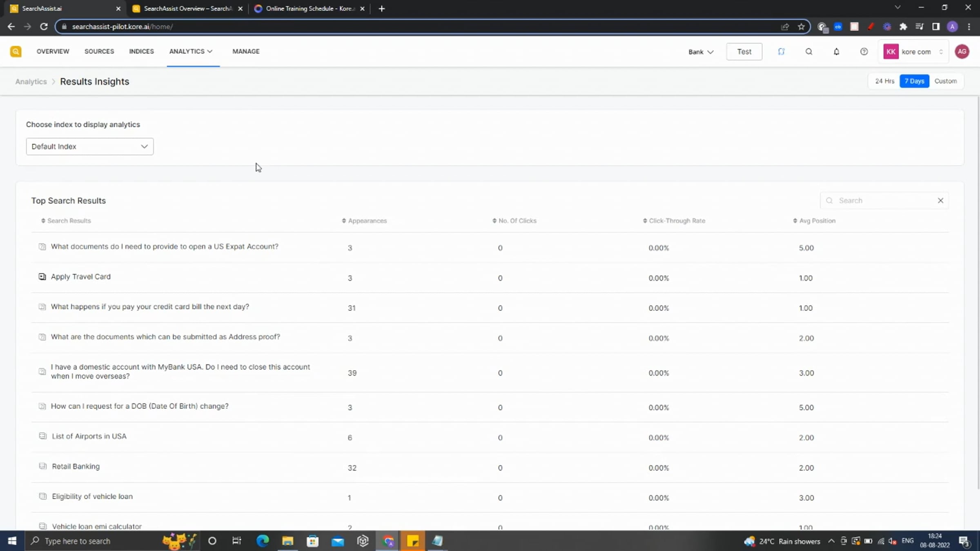This screenshot has width=980, height=551.
Task: Click the Test button
Action: (x=744, y=52)
